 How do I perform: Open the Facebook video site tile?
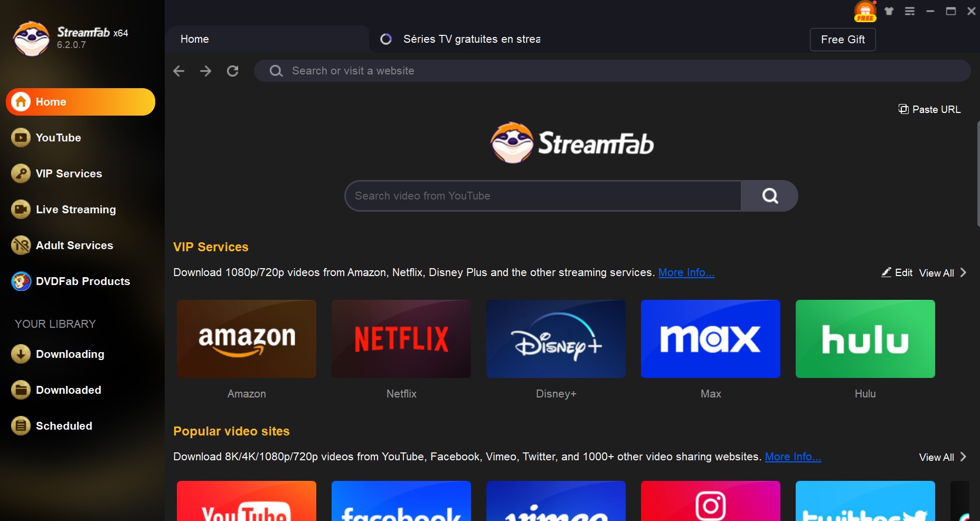click(x=401, y=501)
